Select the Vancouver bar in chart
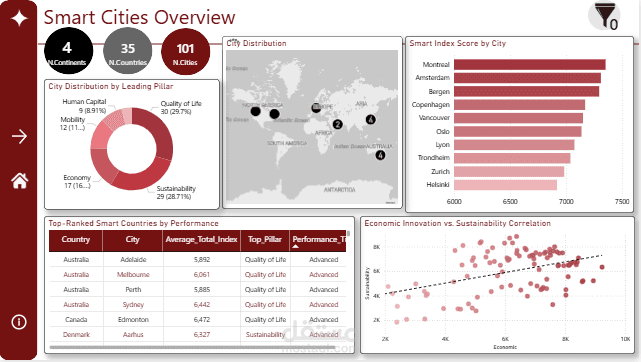This screenshot has width=641, height=362. pos(518,118)
